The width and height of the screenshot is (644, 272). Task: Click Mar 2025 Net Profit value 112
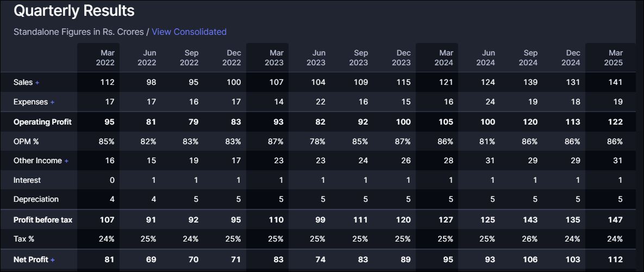pyautogui.click(x=615, y=259)
